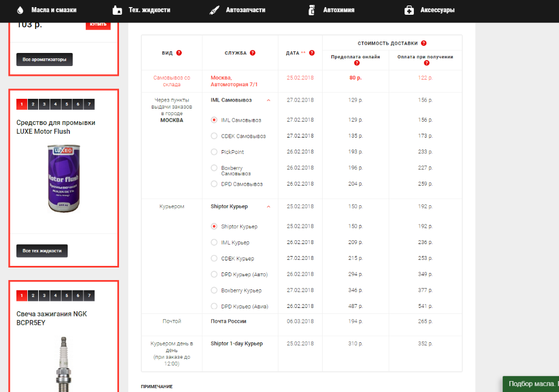Click the 310 р. prepayment price

[x=355, y=343]
